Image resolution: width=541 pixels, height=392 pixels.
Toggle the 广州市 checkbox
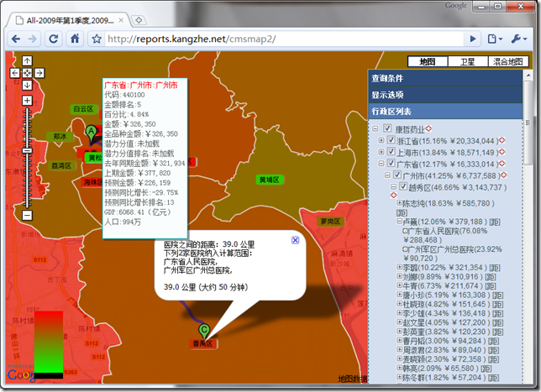[397, 175]
